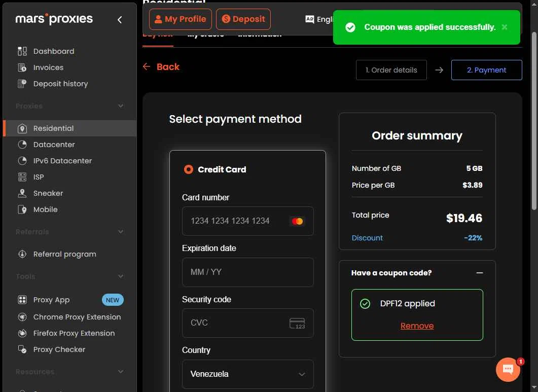Collapse the sidebar with the chevron arrow
The height and width of the screenshot is (392, 538).
point(120,20)
